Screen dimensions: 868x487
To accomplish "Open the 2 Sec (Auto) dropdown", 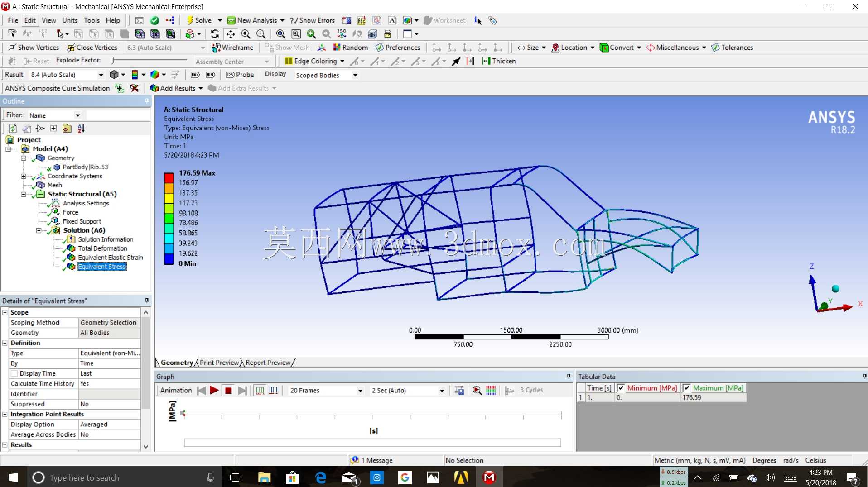I will coord(442,391).
